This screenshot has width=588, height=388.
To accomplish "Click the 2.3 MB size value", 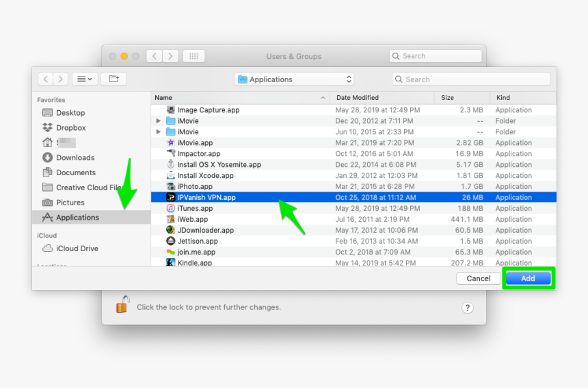I will click(471, 110).
